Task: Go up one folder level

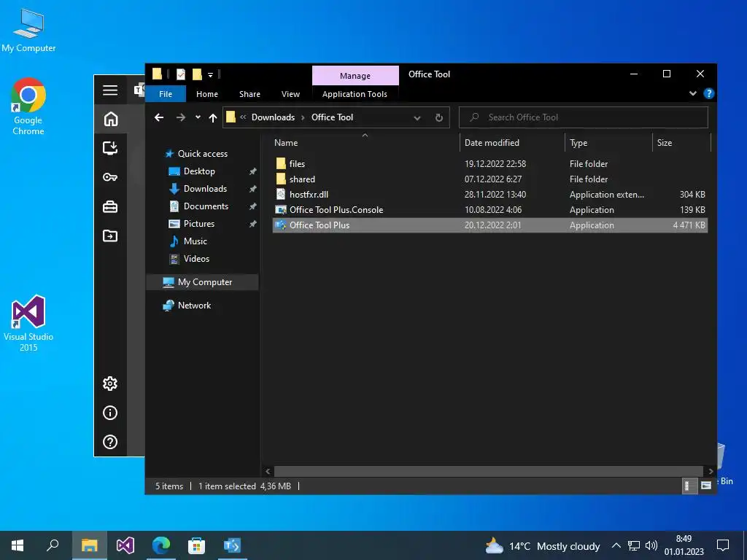Action: click(213, 117)
